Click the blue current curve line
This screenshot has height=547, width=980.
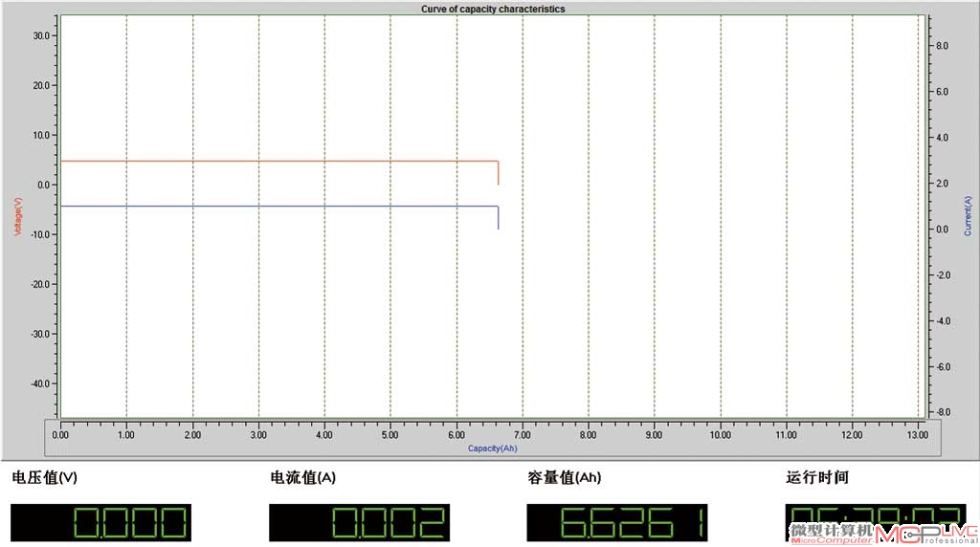pyautogui.click(x=278, y=206)
